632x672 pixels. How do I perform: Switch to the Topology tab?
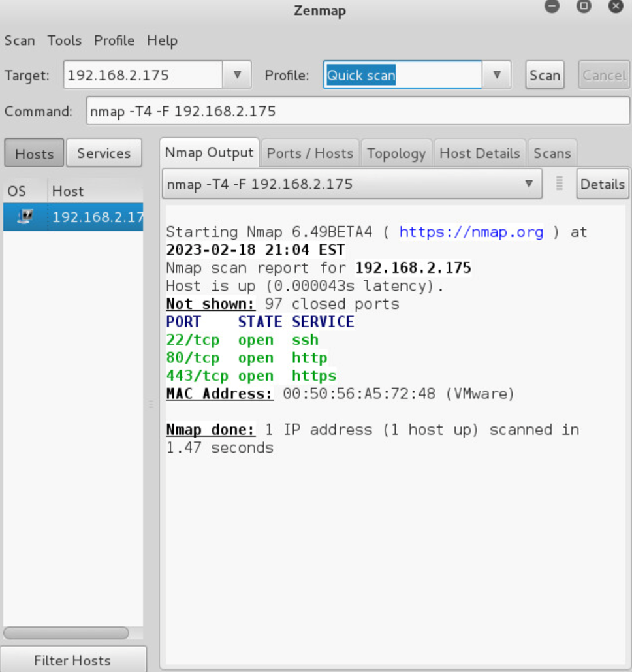[396, 153]
